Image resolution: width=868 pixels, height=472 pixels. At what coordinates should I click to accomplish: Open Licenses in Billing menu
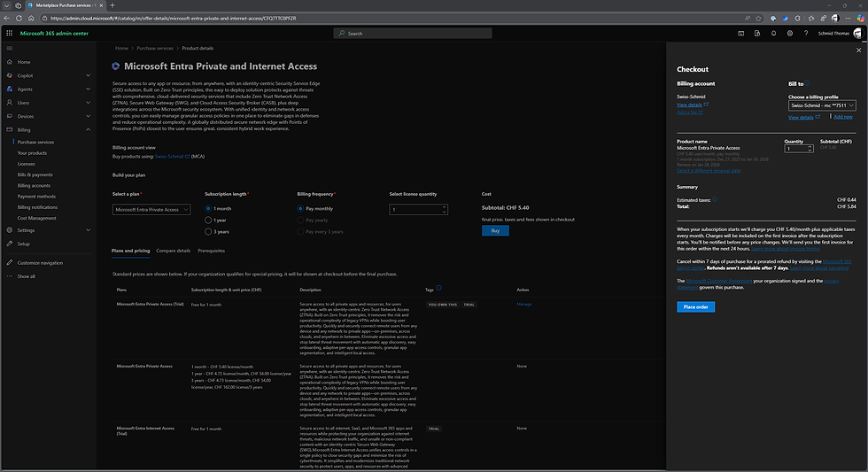(26, 164)
